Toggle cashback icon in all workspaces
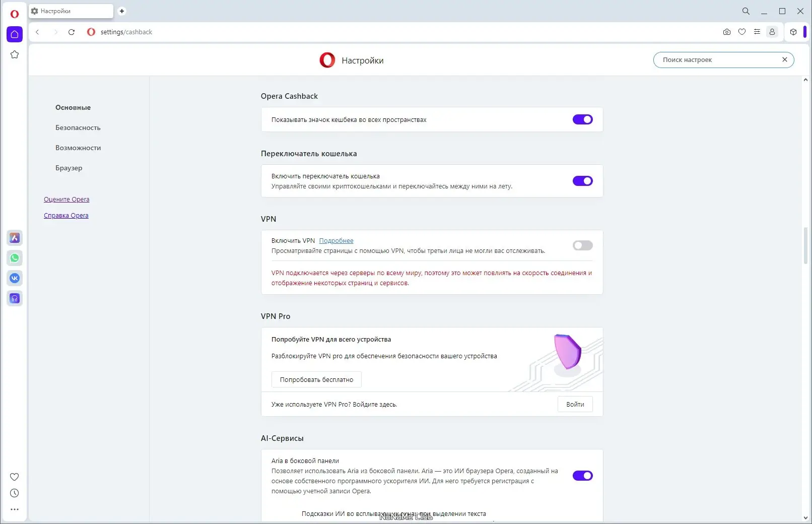Viewport: 812px width, 524px height. pos(583,119)
